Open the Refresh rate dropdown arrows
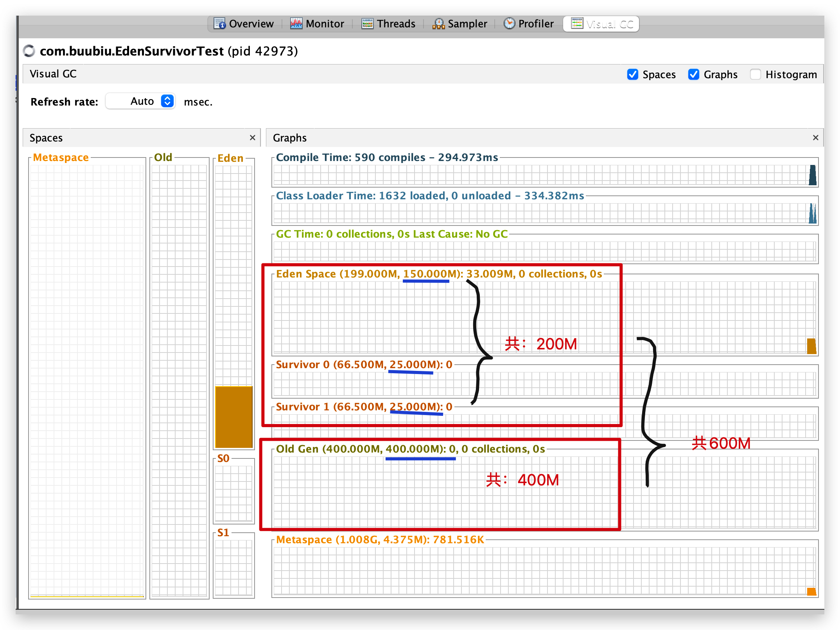Viewport: 840px width, 630px height. (x=167, y=101)
